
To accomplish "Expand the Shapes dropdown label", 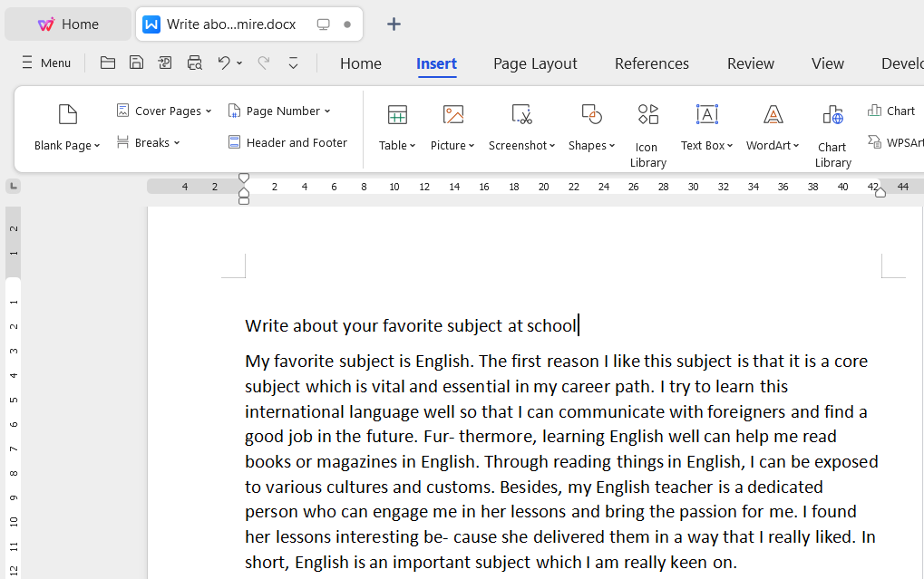I will [591, 146].
